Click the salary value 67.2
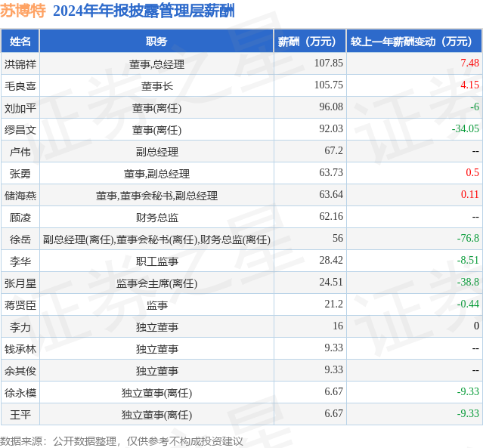 coord(333,150)
